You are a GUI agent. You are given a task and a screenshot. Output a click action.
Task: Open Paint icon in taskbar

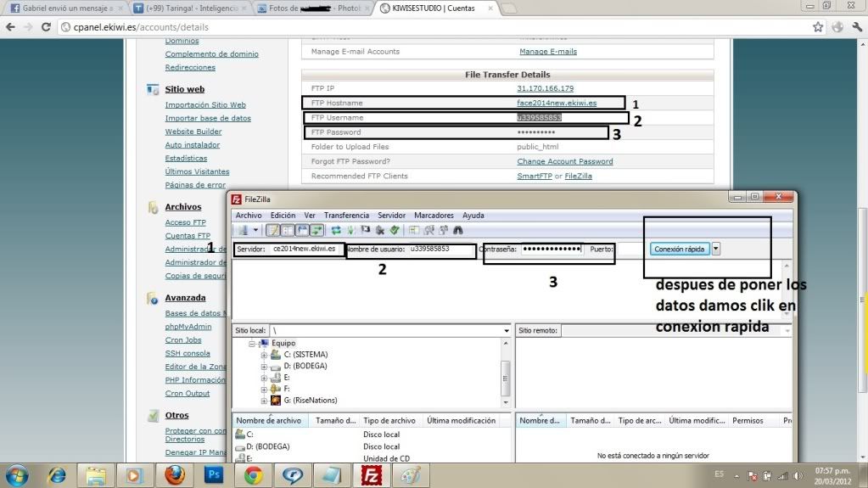[x=411, y=475]
